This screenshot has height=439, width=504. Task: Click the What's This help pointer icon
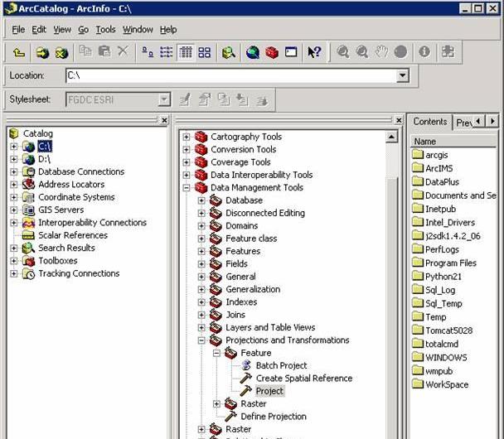click(314, 52)
